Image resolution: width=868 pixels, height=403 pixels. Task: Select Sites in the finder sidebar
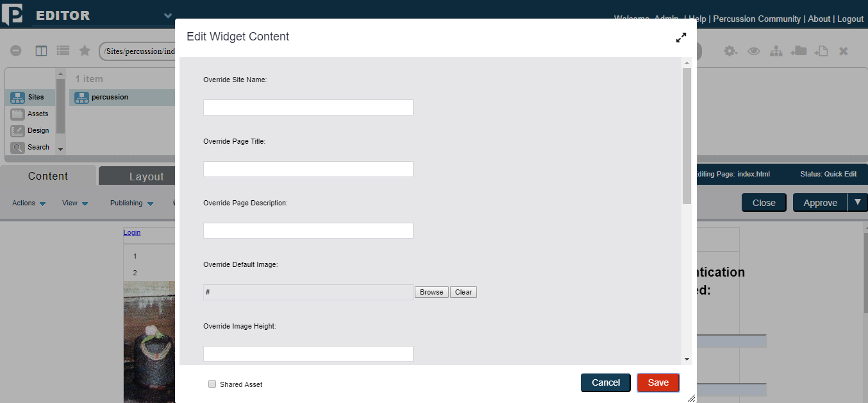pos(29,98)
